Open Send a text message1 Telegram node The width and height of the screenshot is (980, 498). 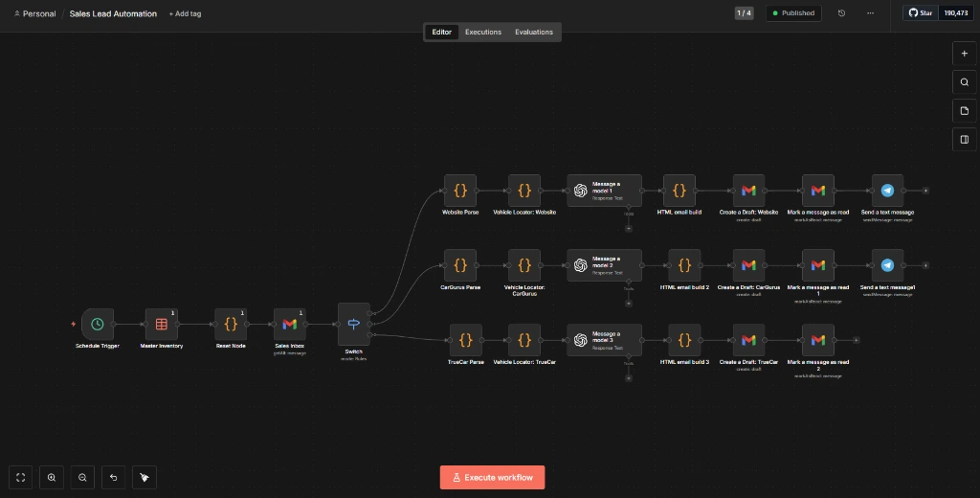point(887,265)
